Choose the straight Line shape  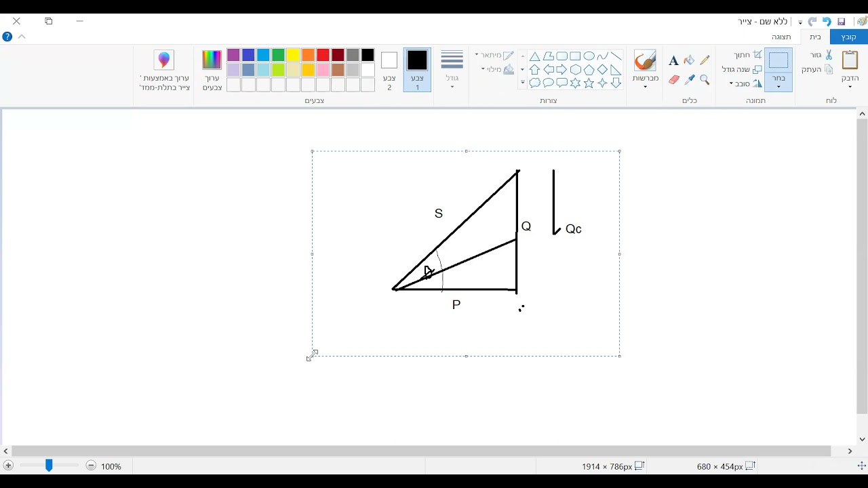[616, 56]
